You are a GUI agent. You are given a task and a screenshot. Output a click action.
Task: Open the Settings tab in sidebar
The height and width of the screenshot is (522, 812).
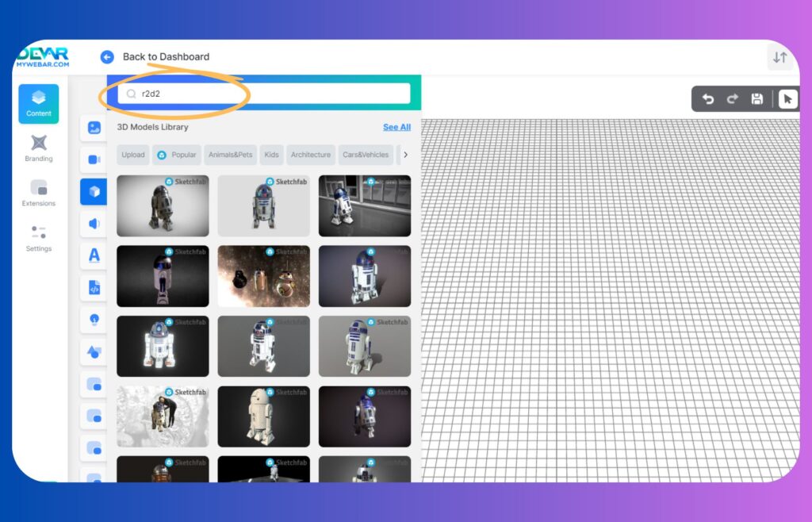point(38,238)
